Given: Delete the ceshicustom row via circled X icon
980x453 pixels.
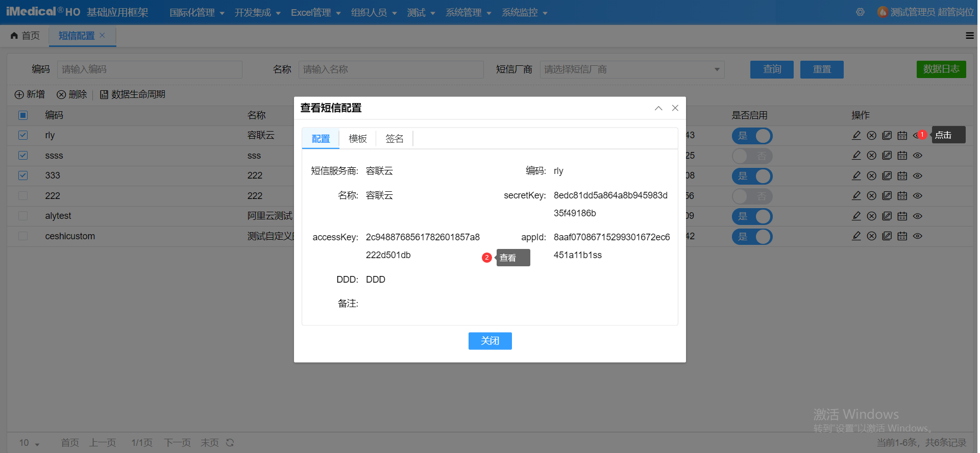Looking at the screenshot, I should coord(872,236).
